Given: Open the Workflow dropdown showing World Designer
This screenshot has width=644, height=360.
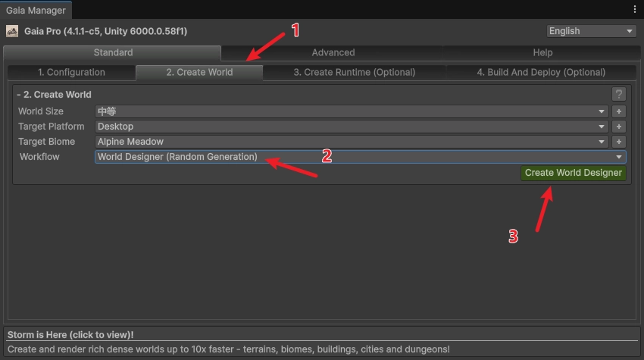Looking at the screenshot, I should tap(360, 157).
